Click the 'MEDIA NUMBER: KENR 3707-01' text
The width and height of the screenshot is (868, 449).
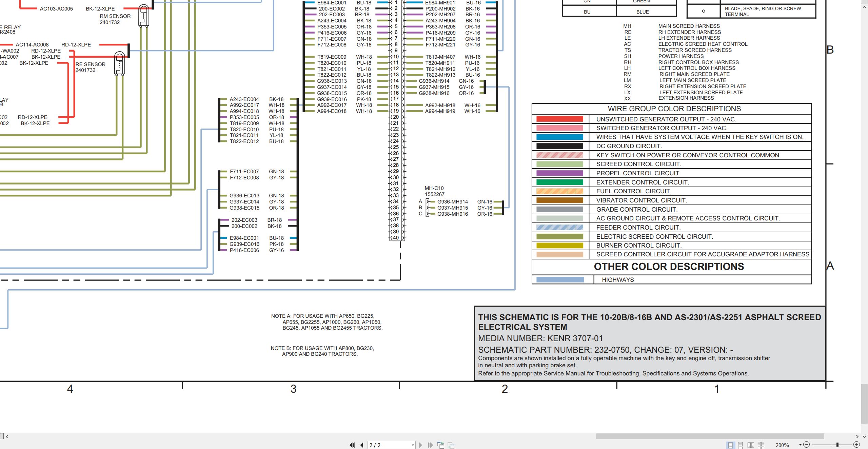click(540, 338)
